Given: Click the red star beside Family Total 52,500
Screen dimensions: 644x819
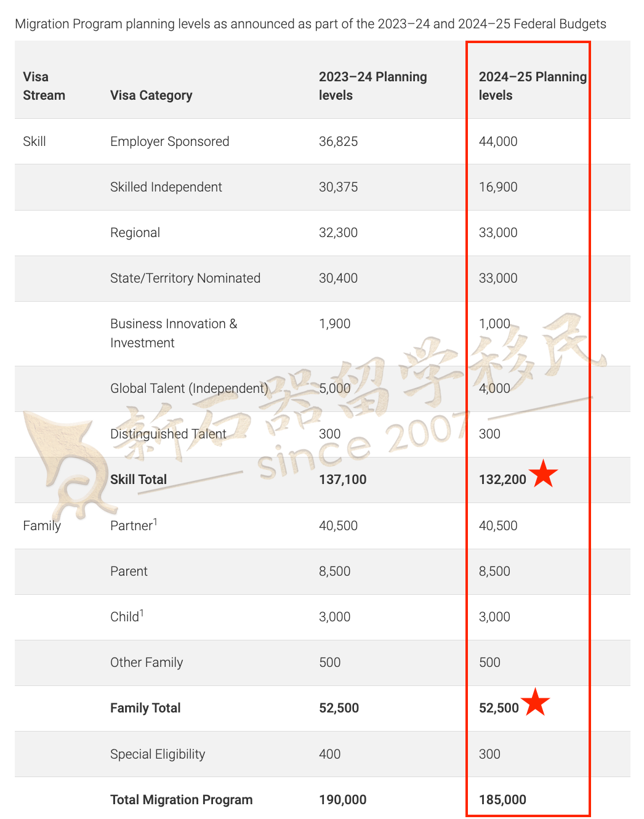Looking at the screenshot, I should pyautogui.click(x=535, y=703).
